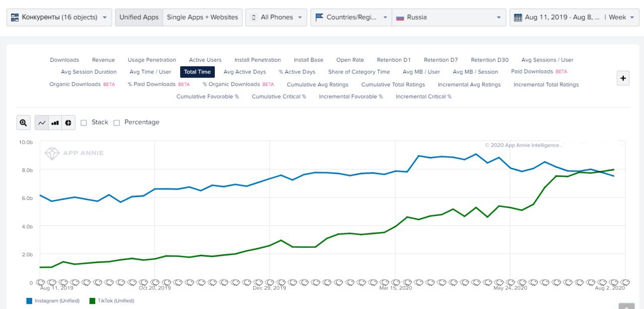Select the Cumulative Critical % metric

pyautogui.click(x=279, y=96)
